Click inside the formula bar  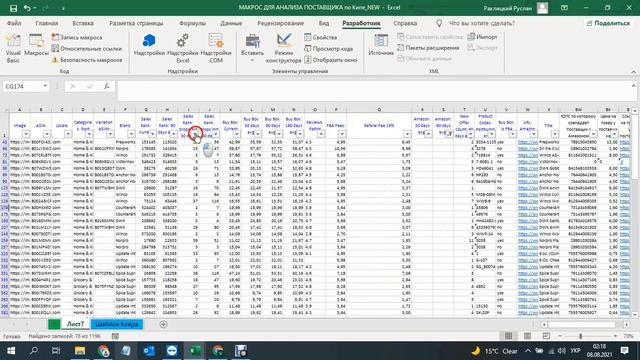pos(373,90)
